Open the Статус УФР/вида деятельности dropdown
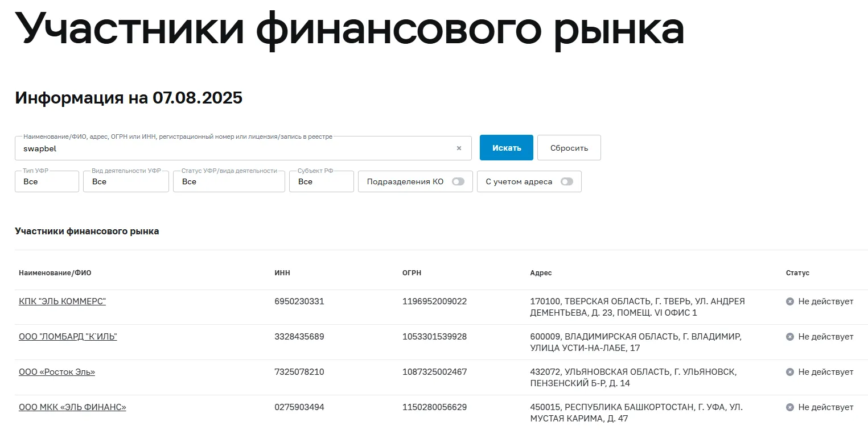868x430 pixels. 229,181
